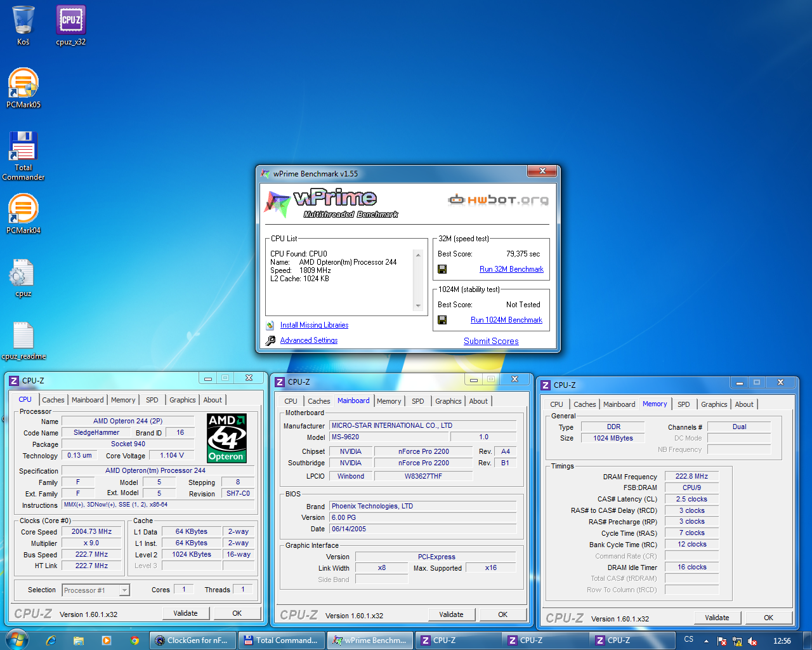Viewport: 812px width, 650px height.
Task: Open Caches tab in left CPU-Z window
Action: tap(53, 400)
